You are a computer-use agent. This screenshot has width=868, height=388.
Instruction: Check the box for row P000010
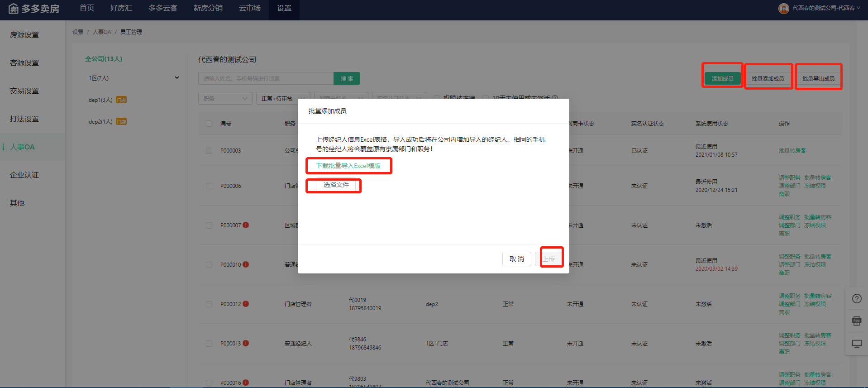pyautogui.click(x=209, y=265)
